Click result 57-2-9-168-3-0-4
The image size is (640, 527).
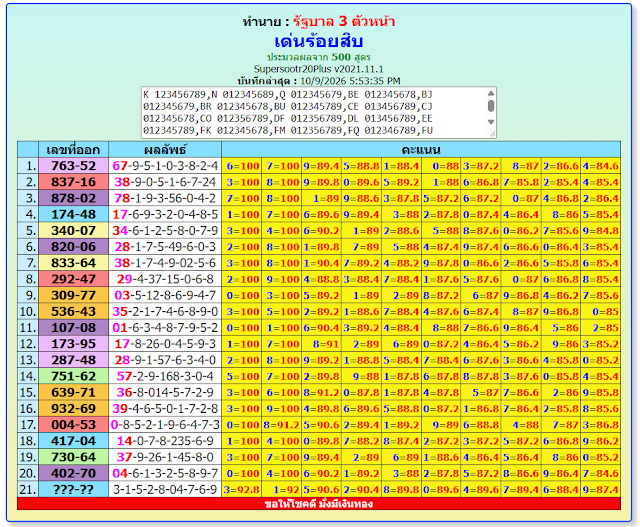pos(165,376)
